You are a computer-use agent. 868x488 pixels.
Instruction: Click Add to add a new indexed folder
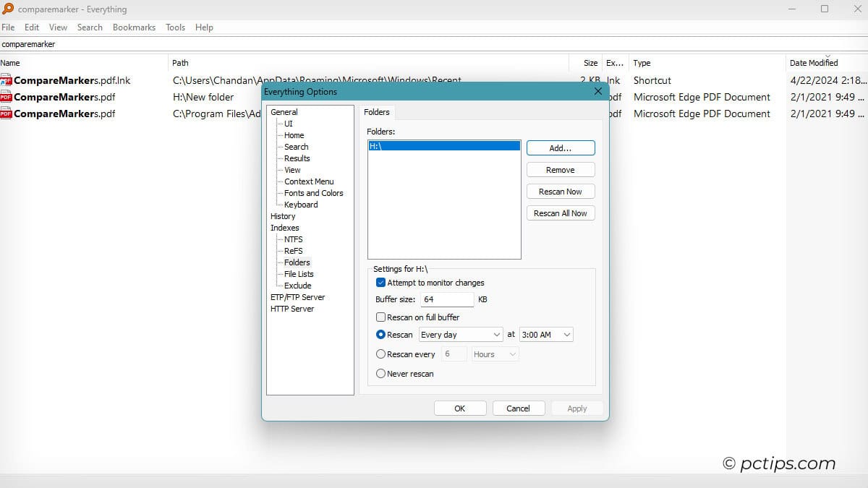click(561, 147)
